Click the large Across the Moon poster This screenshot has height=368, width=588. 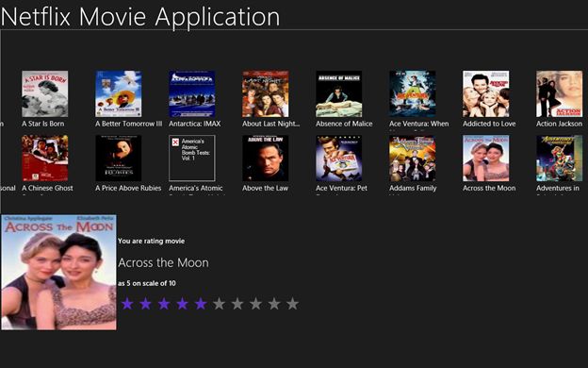(x=58, y=273)
